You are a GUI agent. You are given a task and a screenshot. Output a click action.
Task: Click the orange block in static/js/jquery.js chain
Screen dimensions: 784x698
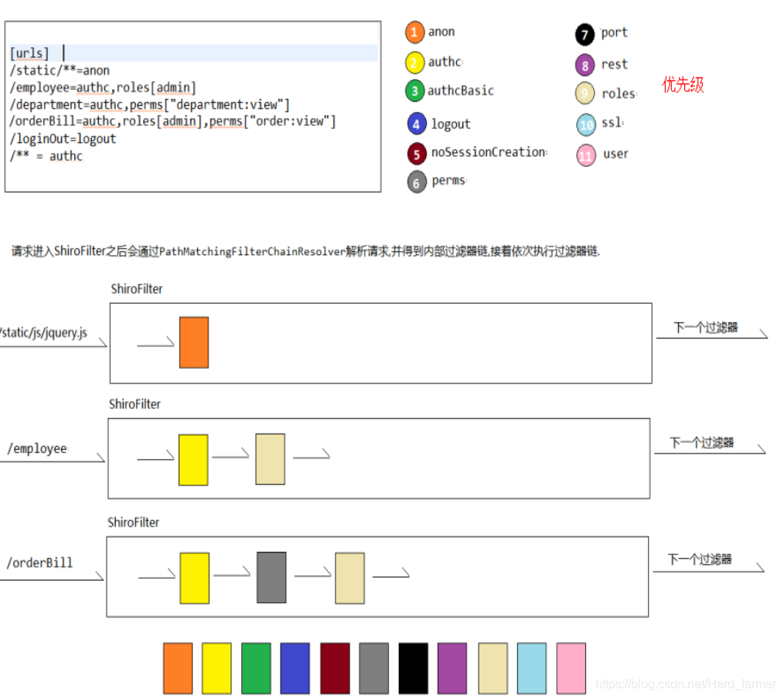tap(194, 342)
